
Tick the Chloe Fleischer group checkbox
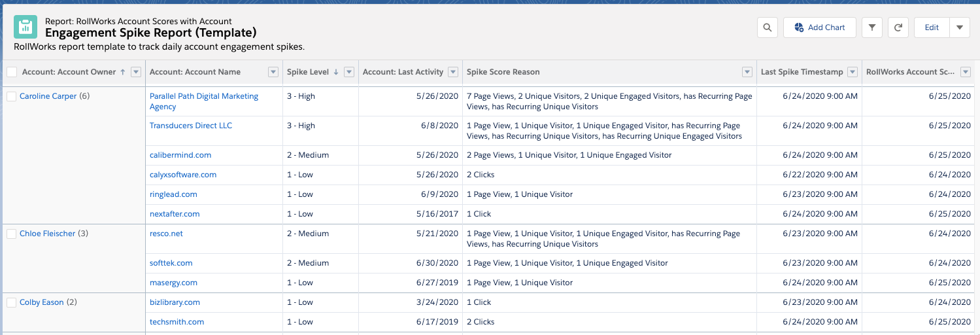(12, 234)
